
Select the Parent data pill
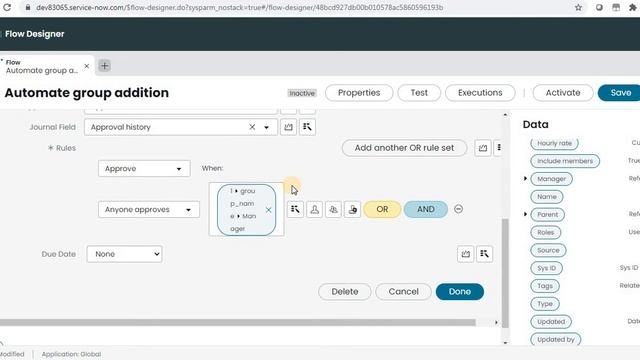(548, 214)
